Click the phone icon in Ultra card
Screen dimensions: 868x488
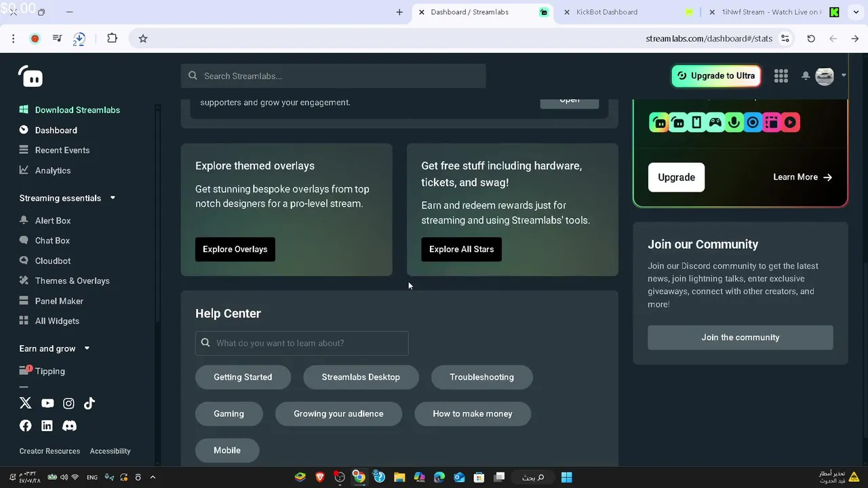696,123
